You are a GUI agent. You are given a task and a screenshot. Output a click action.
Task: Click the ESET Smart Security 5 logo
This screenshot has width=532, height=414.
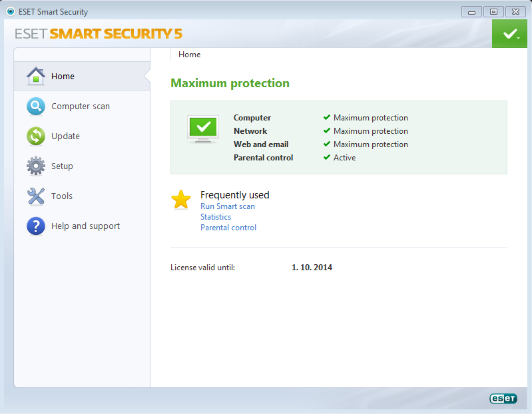click(99, 33)
